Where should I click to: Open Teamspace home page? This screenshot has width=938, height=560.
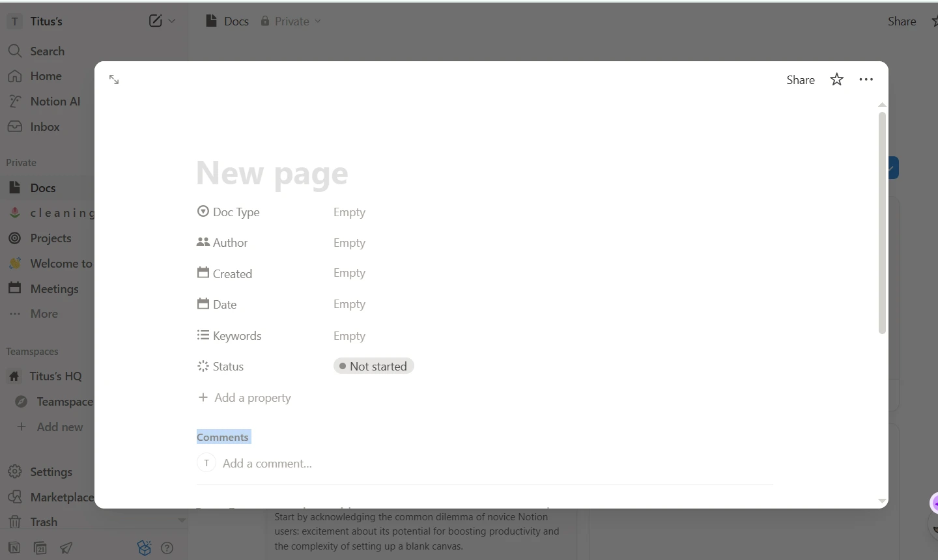click(64, 402)
